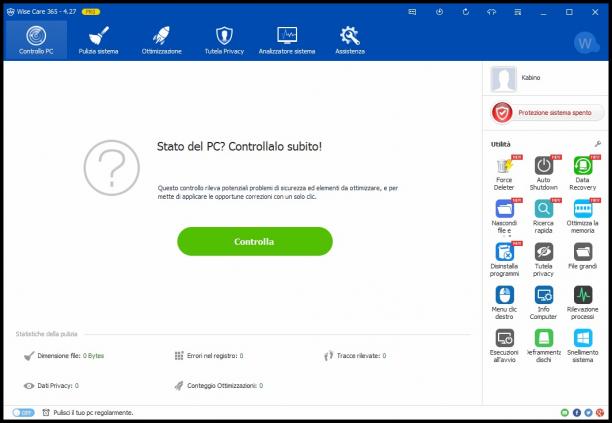612x423 pixels.
Task: Go to Tutela Privacy tab
Action: click(224, 40)
